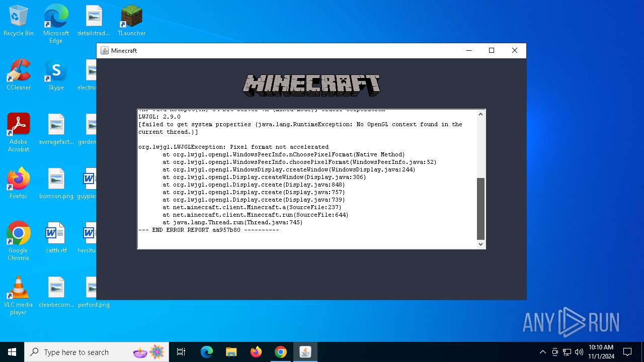
Task: Click the clock showing 10:10 AM
Action: click(x=601, y=352)
